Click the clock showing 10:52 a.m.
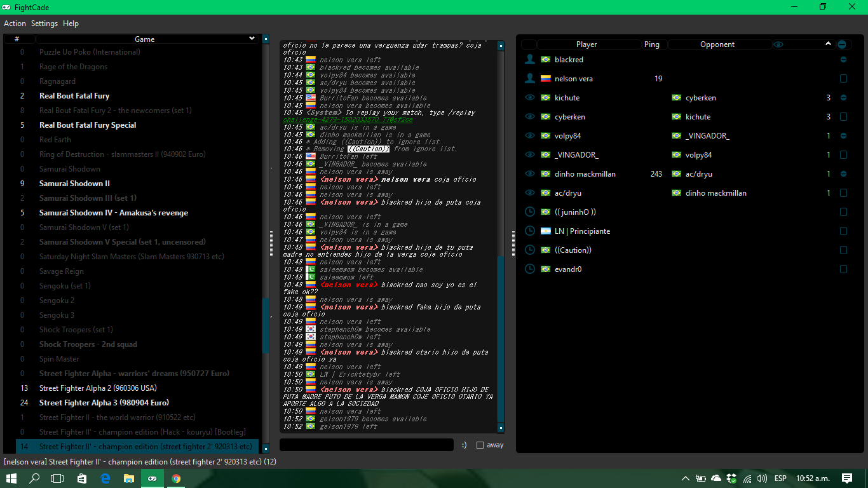 coord(813,478)
